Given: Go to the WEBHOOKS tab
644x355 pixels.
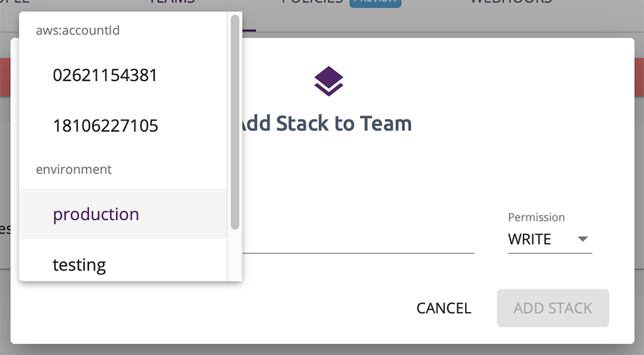Looking at the screenshot, I should point(511,2).
